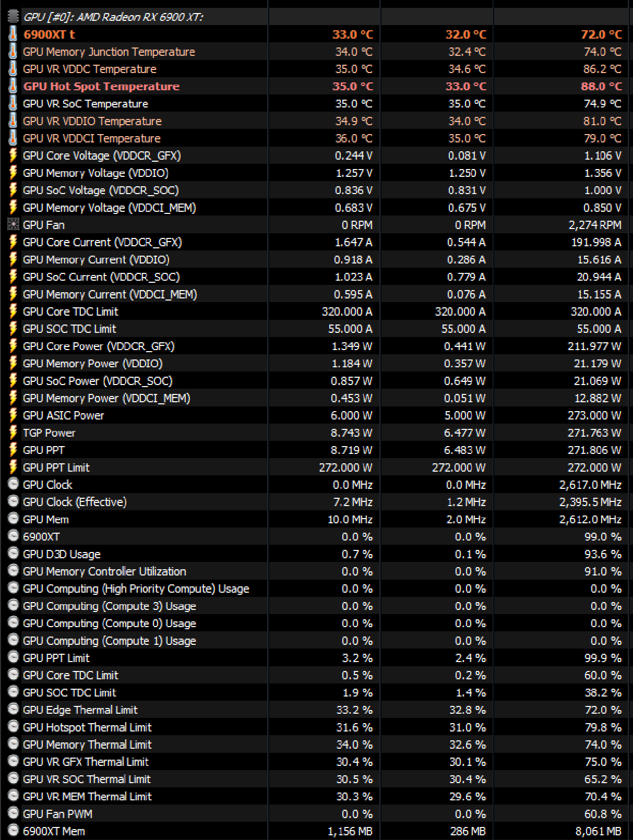Viewport: 633px width, 840px height.
Task: Click lightning icon for GPU Memory Voltage (VDDIO)
Action: [x=13, y=173]
